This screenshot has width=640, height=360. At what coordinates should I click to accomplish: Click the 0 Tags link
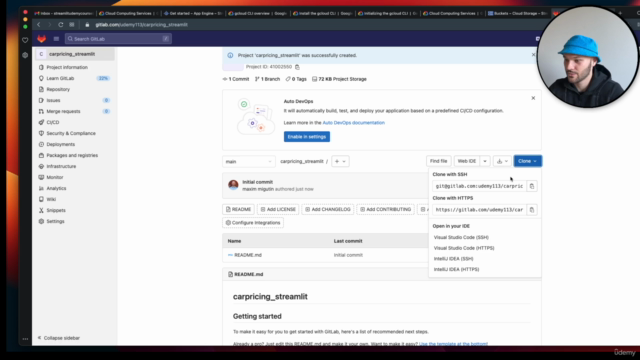pyautogui.click(x=296, y=79)
